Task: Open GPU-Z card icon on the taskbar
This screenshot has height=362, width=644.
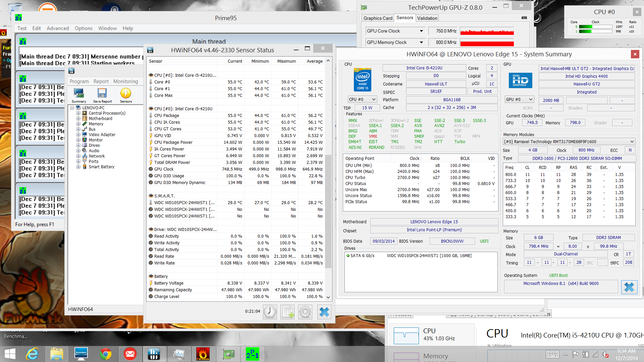Action: 228,354
